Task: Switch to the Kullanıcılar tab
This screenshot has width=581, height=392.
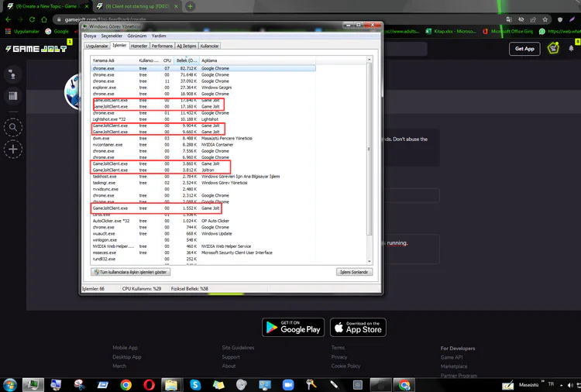Action: pyautogui.click(x=209, y=46)
